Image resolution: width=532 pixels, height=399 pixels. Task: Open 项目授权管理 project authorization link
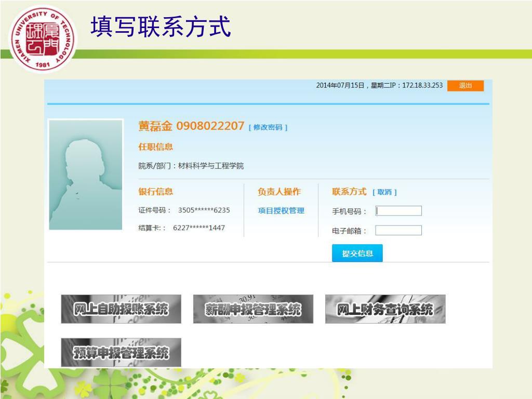[x=281, y=211]
